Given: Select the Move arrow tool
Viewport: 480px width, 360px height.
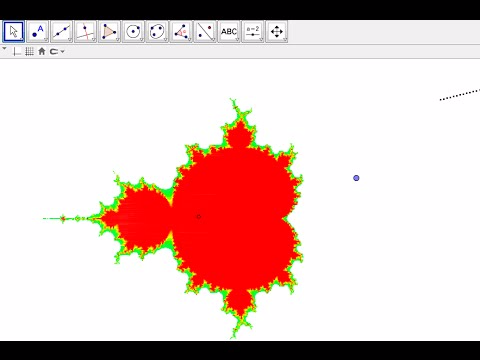Looking at the screenshot, I should (x=14, y=32).
